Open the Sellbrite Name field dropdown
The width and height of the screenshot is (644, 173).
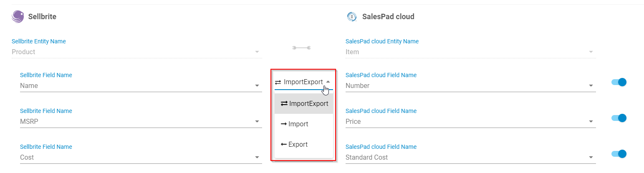[141, 86]
